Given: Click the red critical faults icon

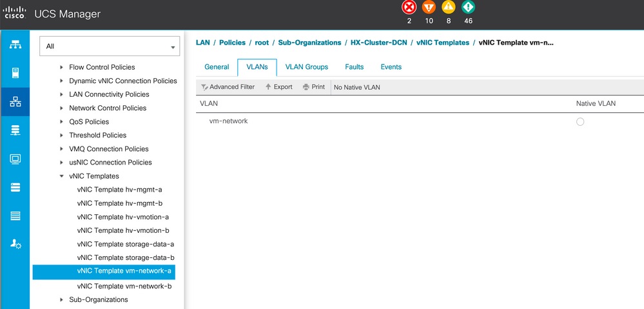Looking at the screenshot, I should [x=409, y=7].
